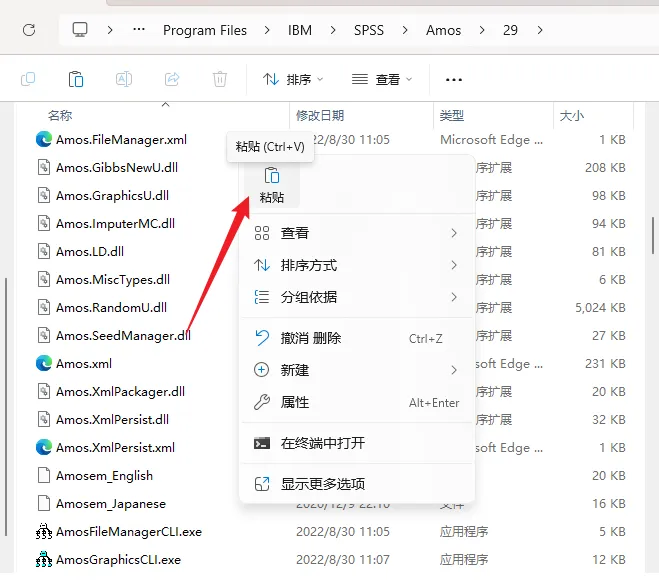Open the 排序方式 submenu in context menu
The width and height of the screenshot is (659, 588).
point(356,265)
